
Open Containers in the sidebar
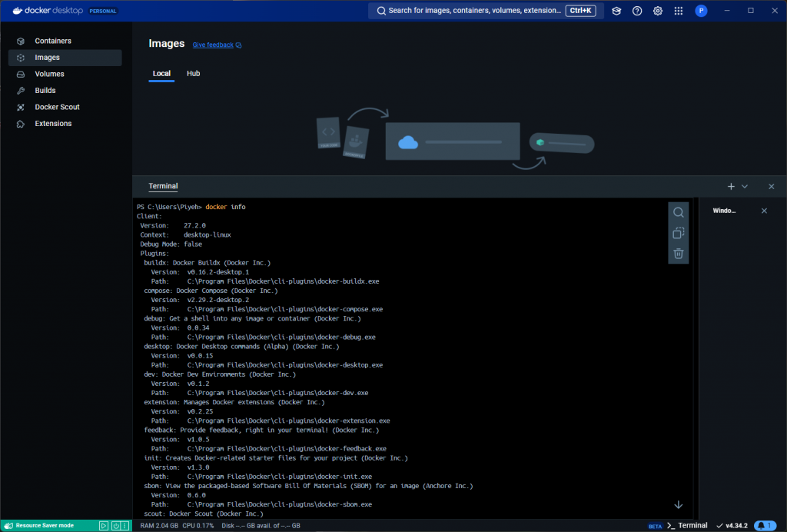coord(65,42)
